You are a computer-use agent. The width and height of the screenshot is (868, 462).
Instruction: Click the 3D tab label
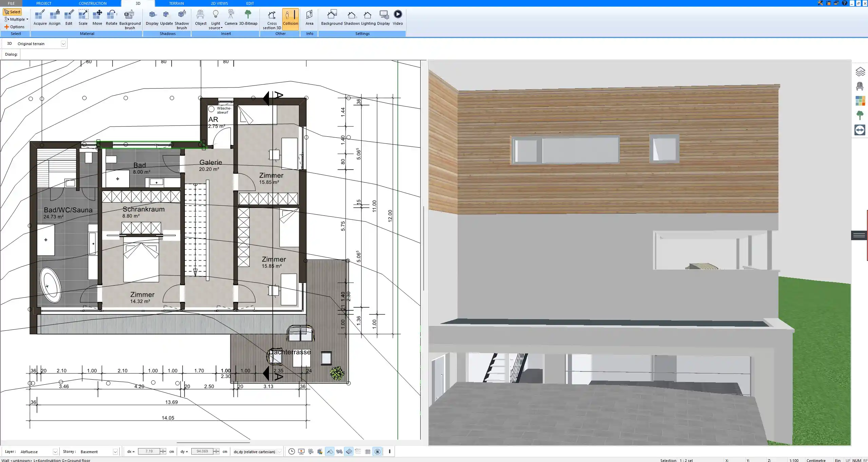pyautogui.click(x=138, y=3)
